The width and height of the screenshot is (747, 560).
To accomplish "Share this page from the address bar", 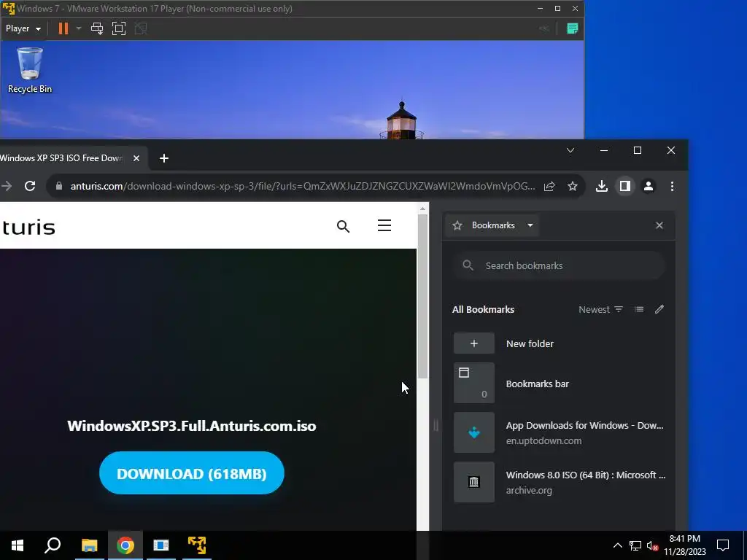I will pos(549,186).
